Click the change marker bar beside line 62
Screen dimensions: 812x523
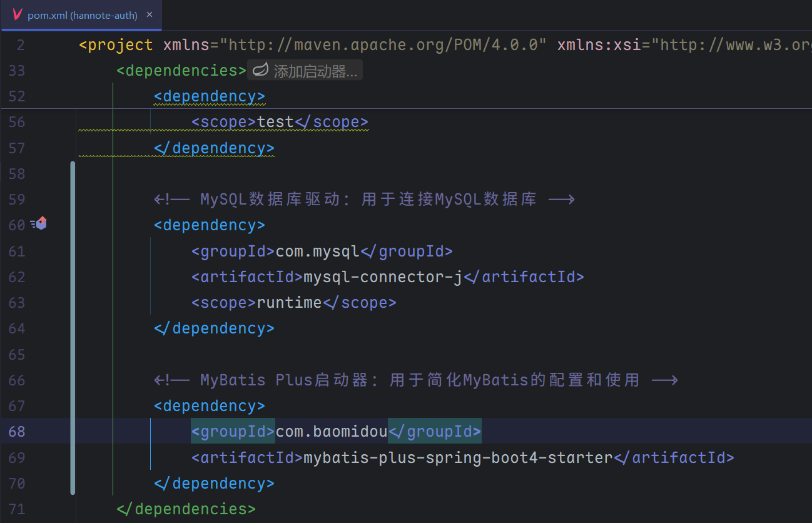73,277
